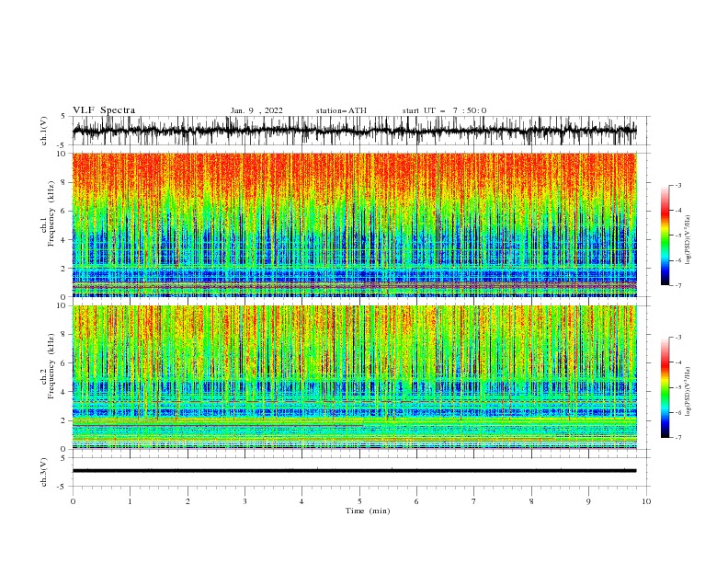This screenshot has width=728, height=563.
Task: Click time axis tick label "1"
Action: [x=130, y=501]
